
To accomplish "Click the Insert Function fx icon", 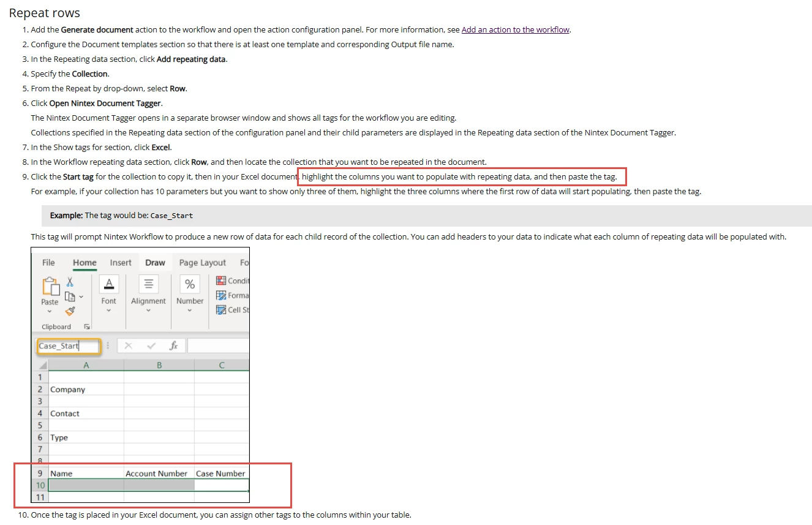I will tap(173, 346).
